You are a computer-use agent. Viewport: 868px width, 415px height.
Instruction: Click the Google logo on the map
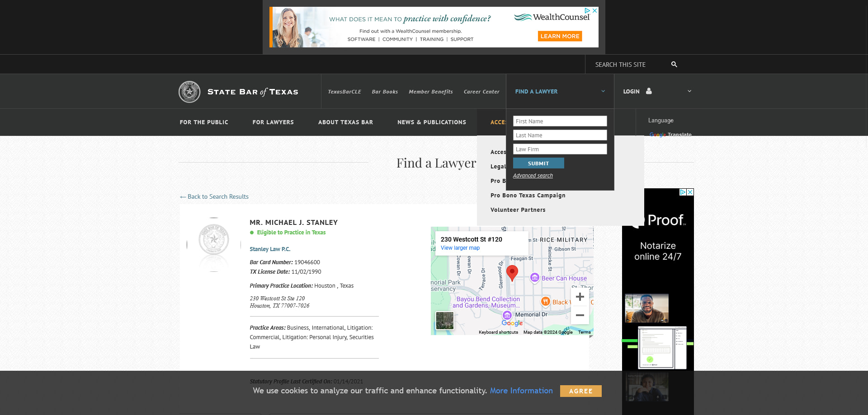click(512, 323)
